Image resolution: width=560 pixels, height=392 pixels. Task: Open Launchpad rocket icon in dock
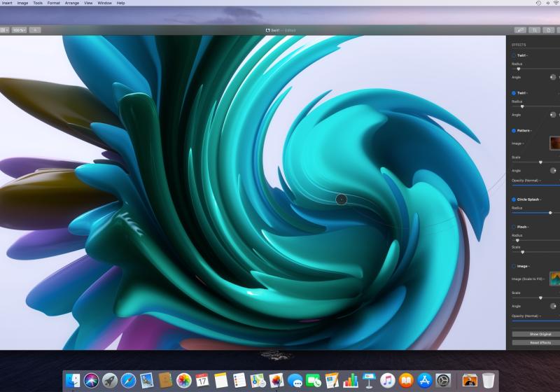pos(110,381)
